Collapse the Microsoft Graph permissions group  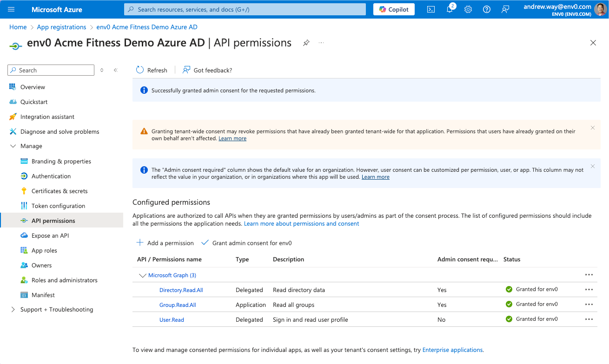142,275
